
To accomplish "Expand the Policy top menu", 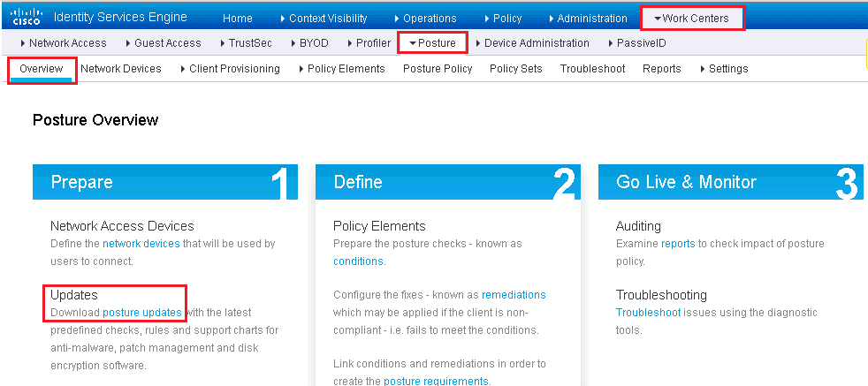I will click(503, 19).
